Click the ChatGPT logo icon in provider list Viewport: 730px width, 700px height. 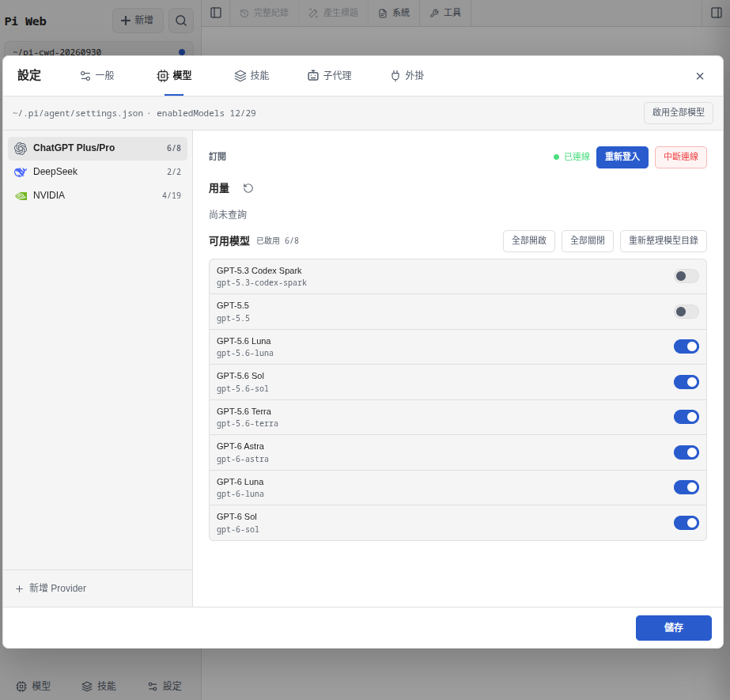click(21, 148)
